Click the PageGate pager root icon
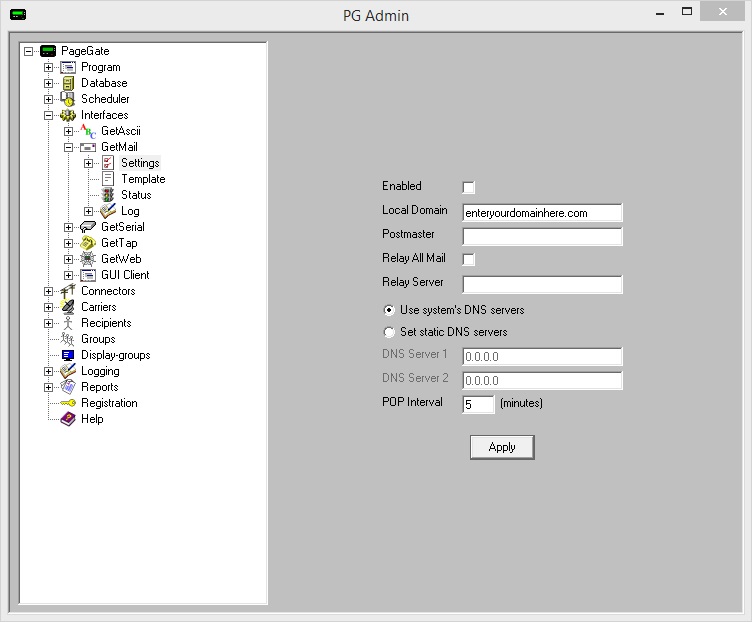The image size is (752, 622). tap(48, 51)
